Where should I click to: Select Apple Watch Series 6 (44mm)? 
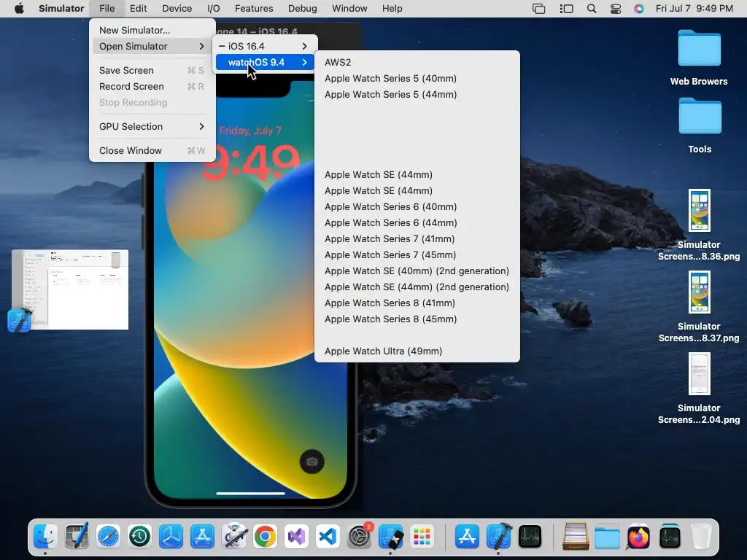click(417, 223)
